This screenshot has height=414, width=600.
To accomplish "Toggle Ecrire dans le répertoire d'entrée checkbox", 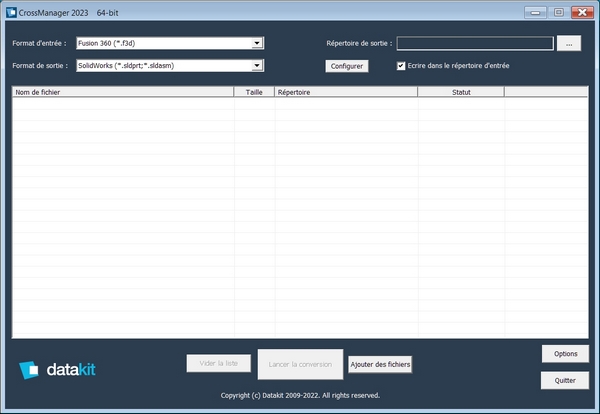I will tap(401, 66).
